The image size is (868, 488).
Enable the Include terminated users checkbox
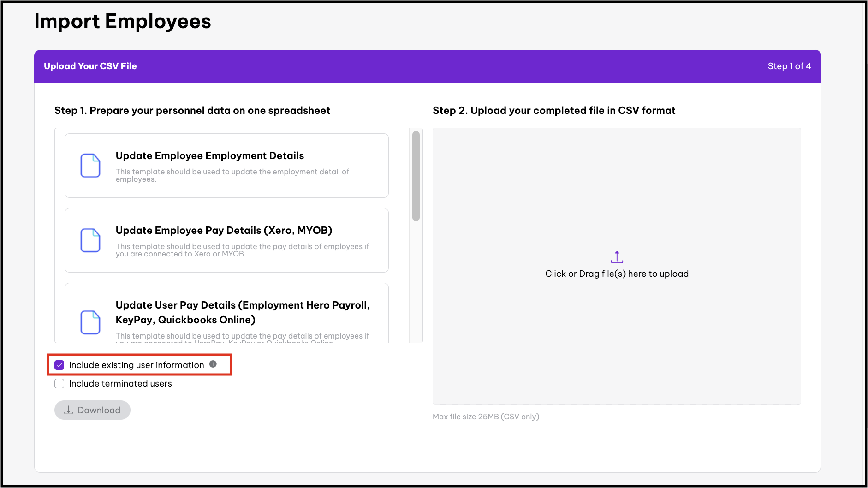(x=59, y=384)
